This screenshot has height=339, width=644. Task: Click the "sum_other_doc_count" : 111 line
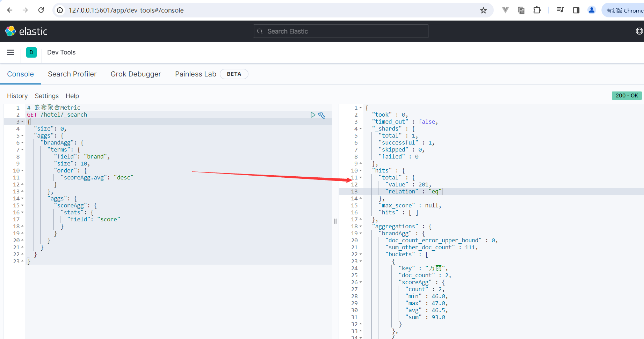pos(432,247)
